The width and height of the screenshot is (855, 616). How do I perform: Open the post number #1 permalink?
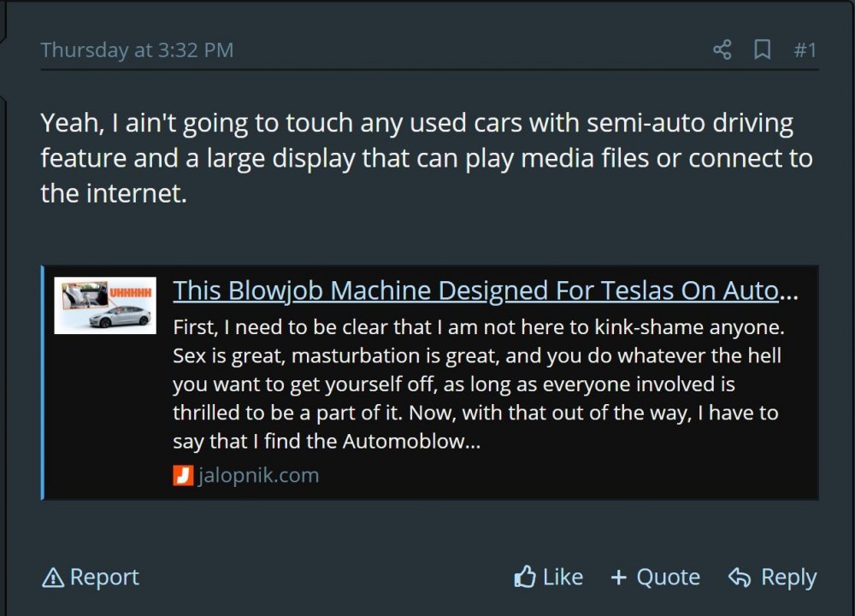805,50
